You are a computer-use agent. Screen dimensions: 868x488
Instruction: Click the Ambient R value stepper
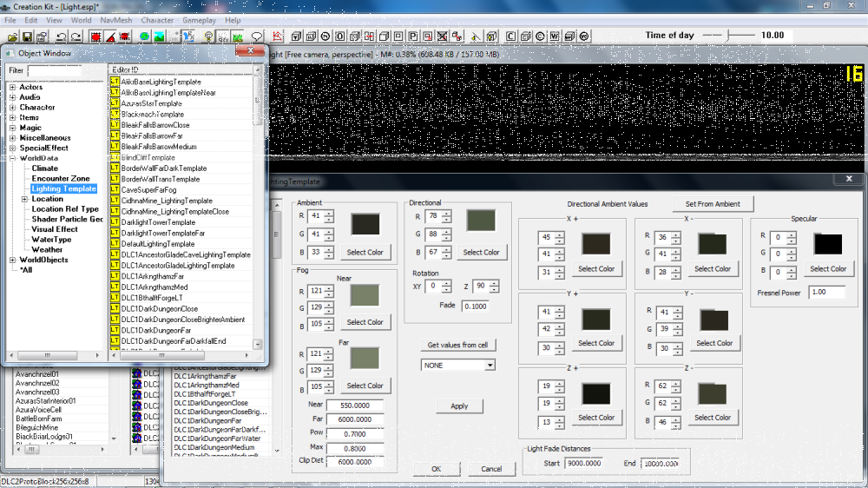click(x=329, y=216)
